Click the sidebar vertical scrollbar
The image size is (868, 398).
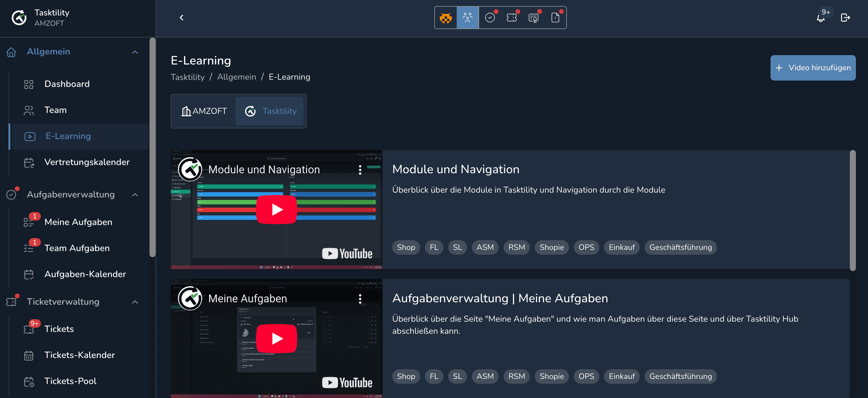152,148
